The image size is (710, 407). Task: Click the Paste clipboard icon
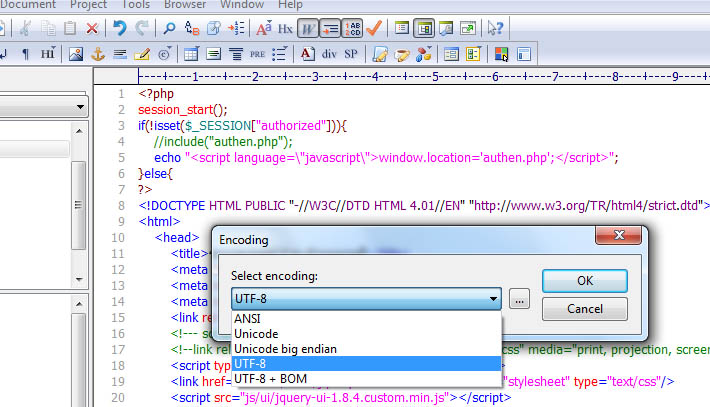[x=70, y=29]
